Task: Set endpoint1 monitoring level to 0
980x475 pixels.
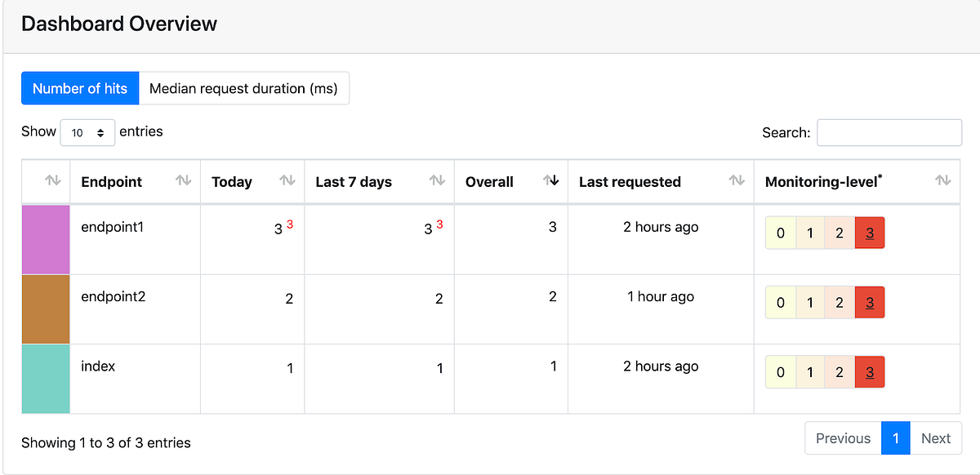Action: coord(781,233)
